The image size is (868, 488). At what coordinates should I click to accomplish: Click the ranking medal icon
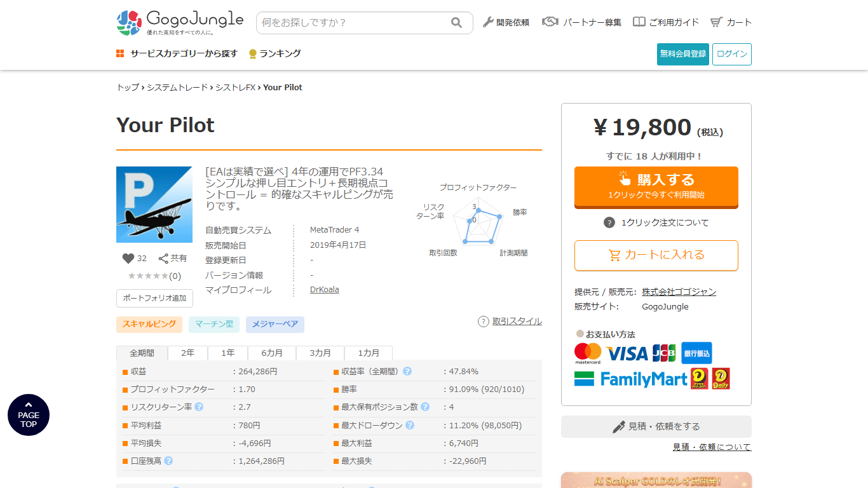click(x=253, y=54)
